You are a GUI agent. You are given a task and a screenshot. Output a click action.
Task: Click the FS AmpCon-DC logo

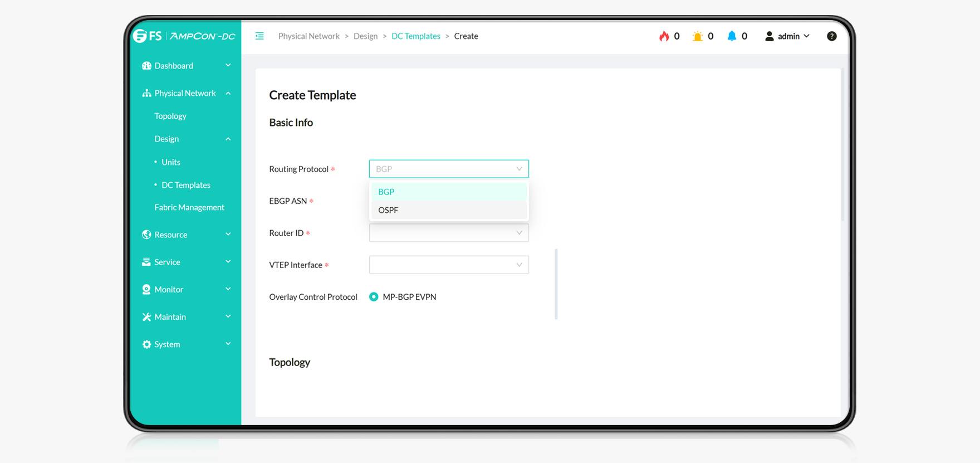point(184,36)
